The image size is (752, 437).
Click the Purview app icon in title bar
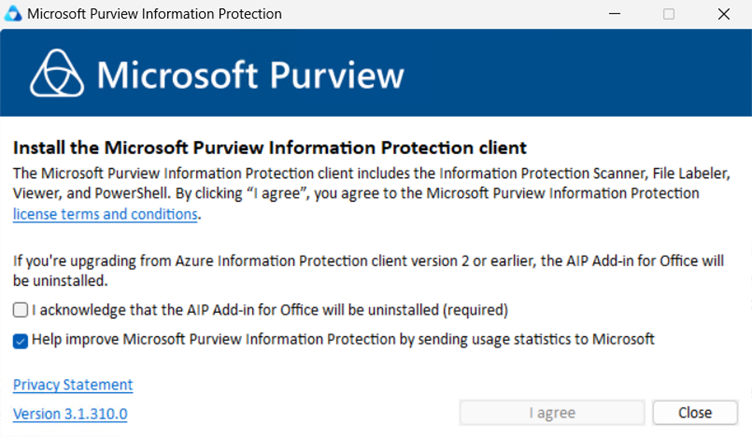coord(13,14)
